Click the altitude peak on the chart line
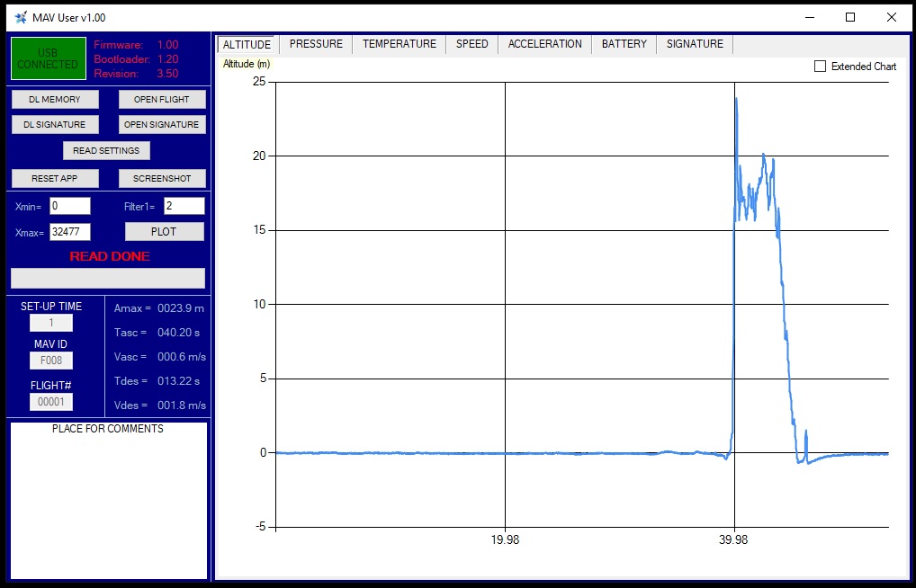The height and width of the screenshot is (588, 916). point(736,99)
